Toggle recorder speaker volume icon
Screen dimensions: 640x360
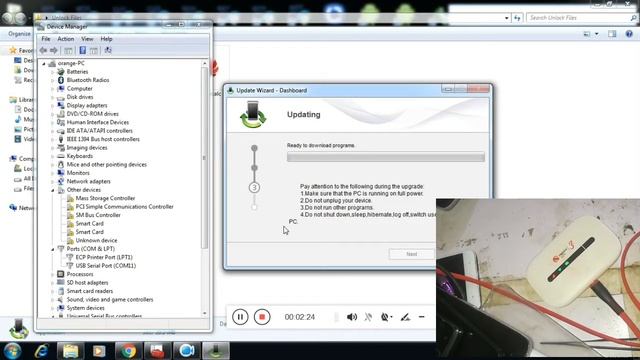352,317
